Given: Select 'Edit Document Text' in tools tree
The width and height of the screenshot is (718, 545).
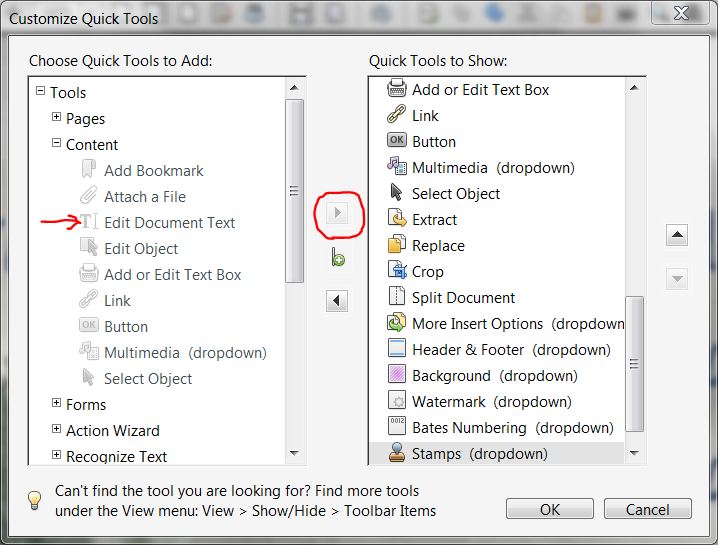Looking at the screenshot, I should tap(169, 223).
